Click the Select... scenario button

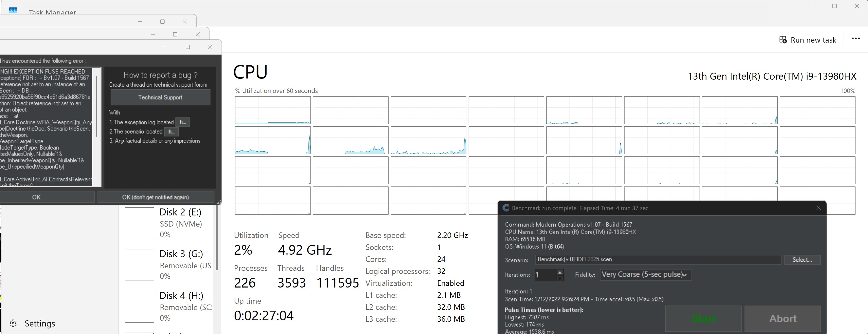click(802, 259)
